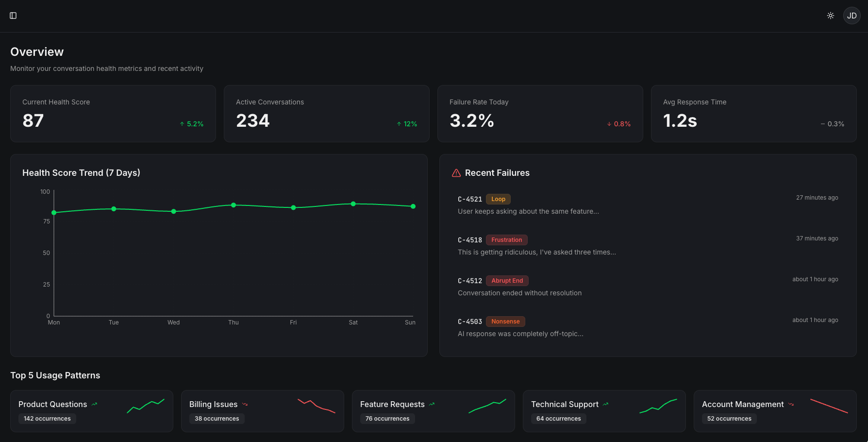Click the Thursday data point on chart
Image resolution: width=868 pixels, height=442 pixels.
234,205
